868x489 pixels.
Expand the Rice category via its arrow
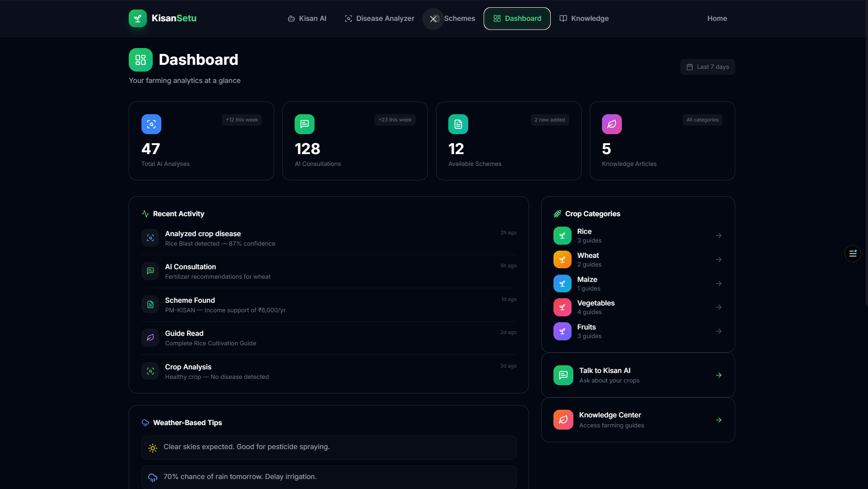[719, 236]
